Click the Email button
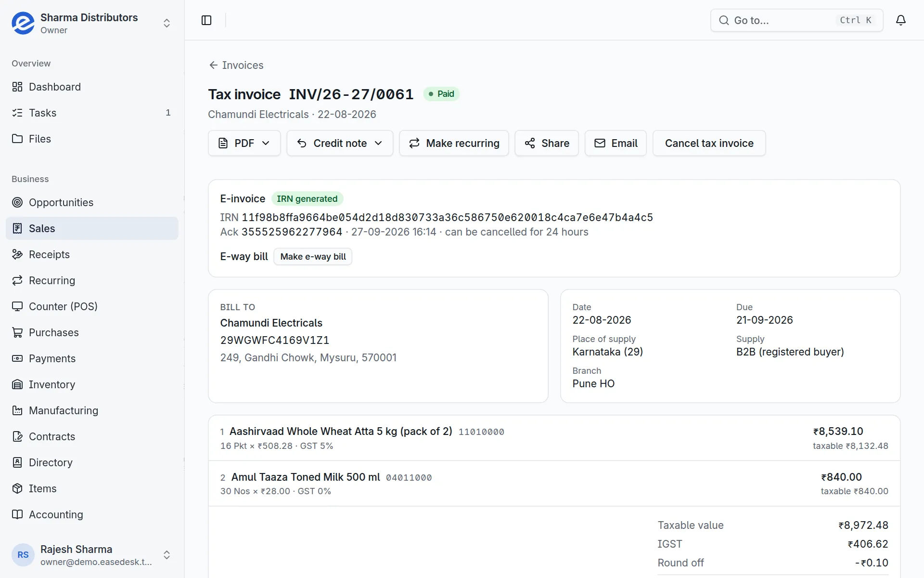The image size is (924, 578). (x=616, y=143)
